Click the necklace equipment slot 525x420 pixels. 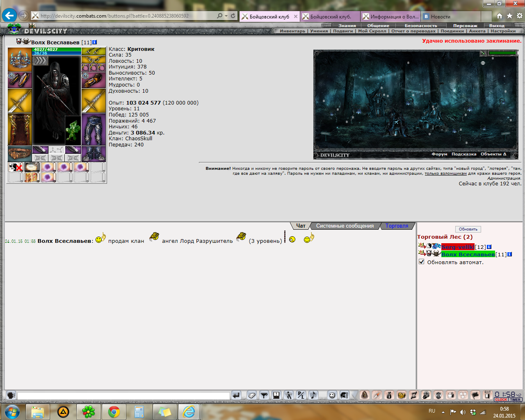(94, 59)
